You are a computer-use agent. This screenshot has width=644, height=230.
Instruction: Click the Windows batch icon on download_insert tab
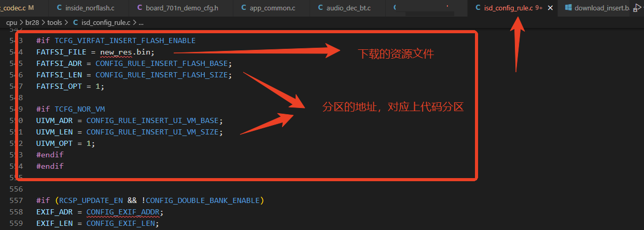(x=568, y=8)
